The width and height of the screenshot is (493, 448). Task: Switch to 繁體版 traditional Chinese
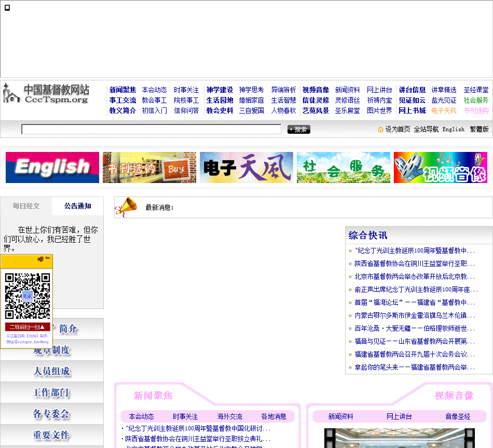(479, 129)
